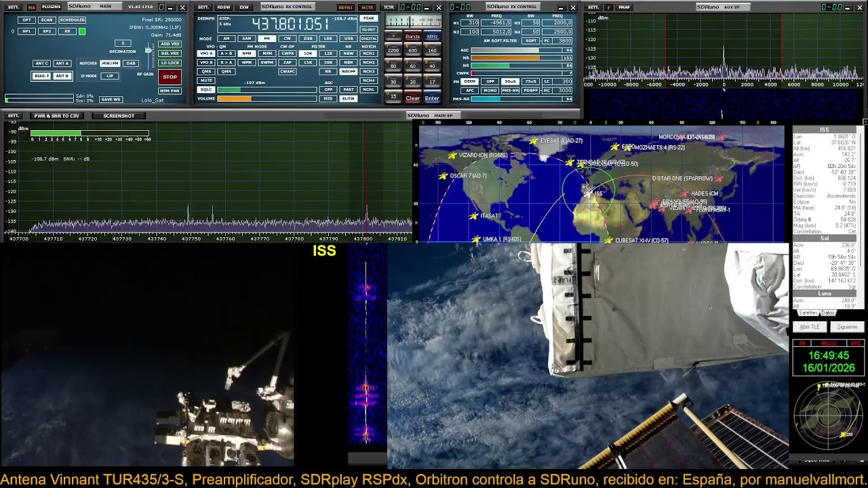Image resolution: width=868 pixels, height=488 pixels.
Task: Toggle the MUTE button in RX Control
Action: click(206, 80)
